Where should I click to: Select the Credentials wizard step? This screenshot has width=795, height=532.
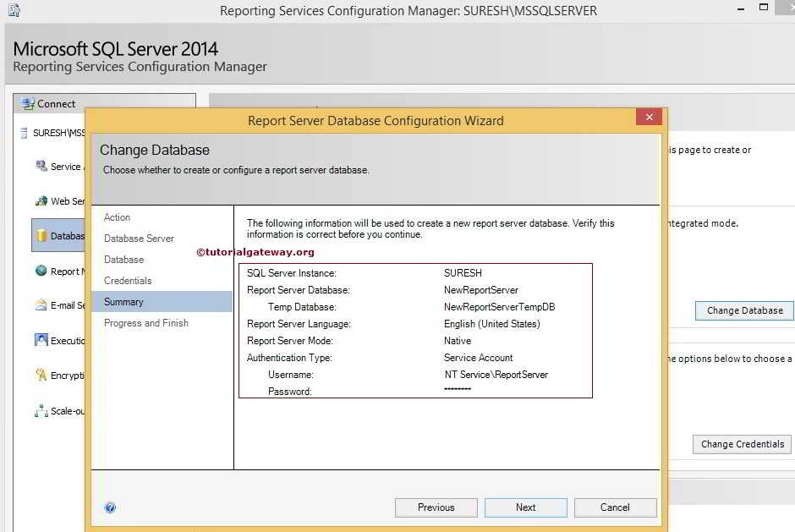click(x=129, y=280)
